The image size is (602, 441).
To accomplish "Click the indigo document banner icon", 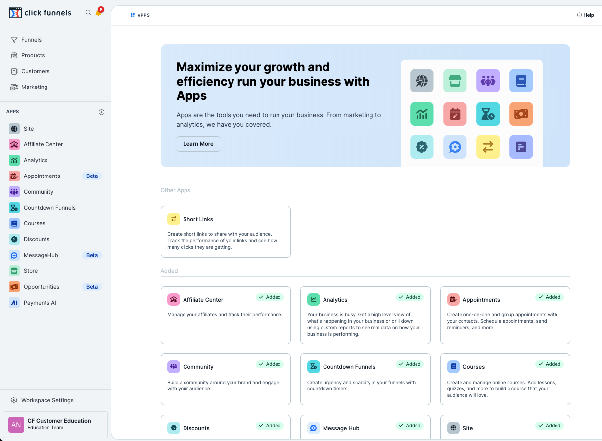I will tap(521, 147).
